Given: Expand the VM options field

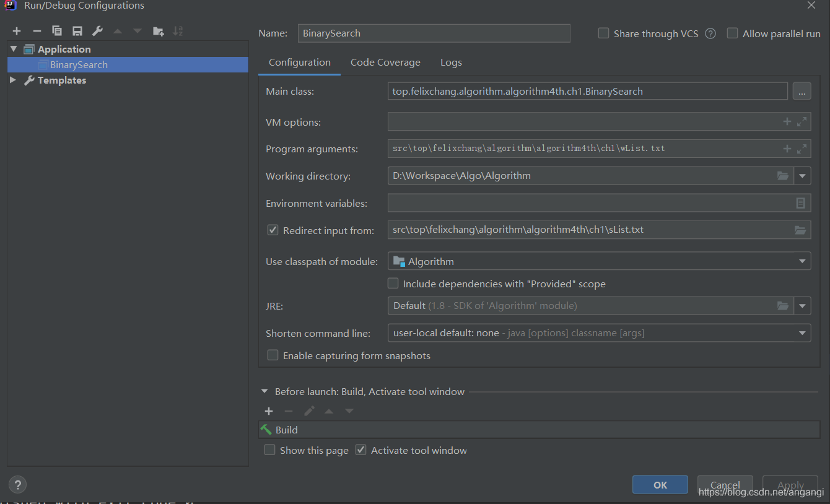Looking at the screenshot, I should tap(802, 122).
